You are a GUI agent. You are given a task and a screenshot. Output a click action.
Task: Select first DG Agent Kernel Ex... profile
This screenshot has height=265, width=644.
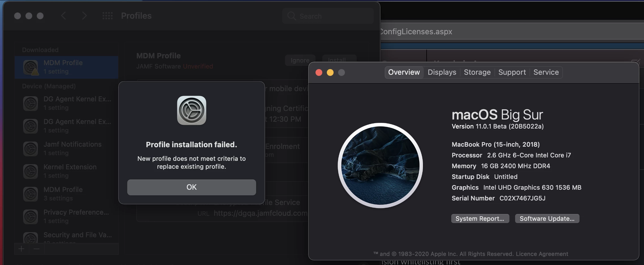click(66, 103)
